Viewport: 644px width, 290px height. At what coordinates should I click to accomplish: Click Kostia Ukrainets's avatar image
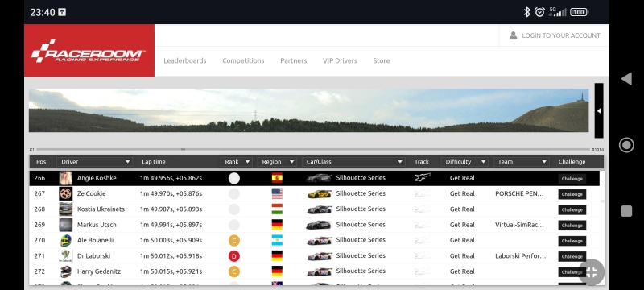pos(66,209)
